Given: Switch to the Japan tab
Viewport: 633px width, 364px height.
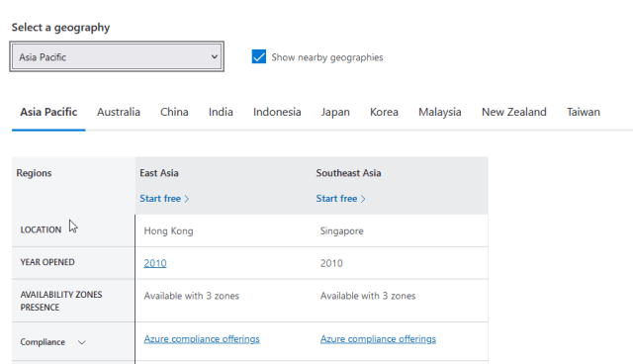Looking at the screenshot, I should pyautogui.click(x=335, y=112).
